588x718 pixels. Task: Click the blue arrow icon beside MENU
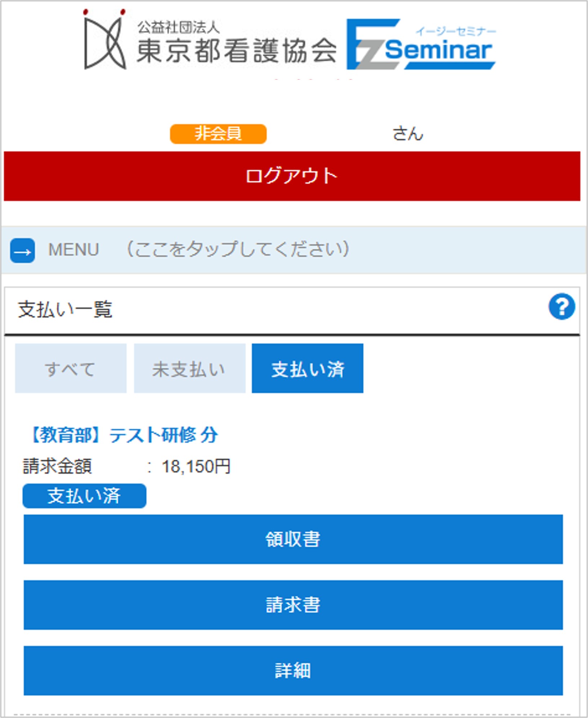point(23,251)
